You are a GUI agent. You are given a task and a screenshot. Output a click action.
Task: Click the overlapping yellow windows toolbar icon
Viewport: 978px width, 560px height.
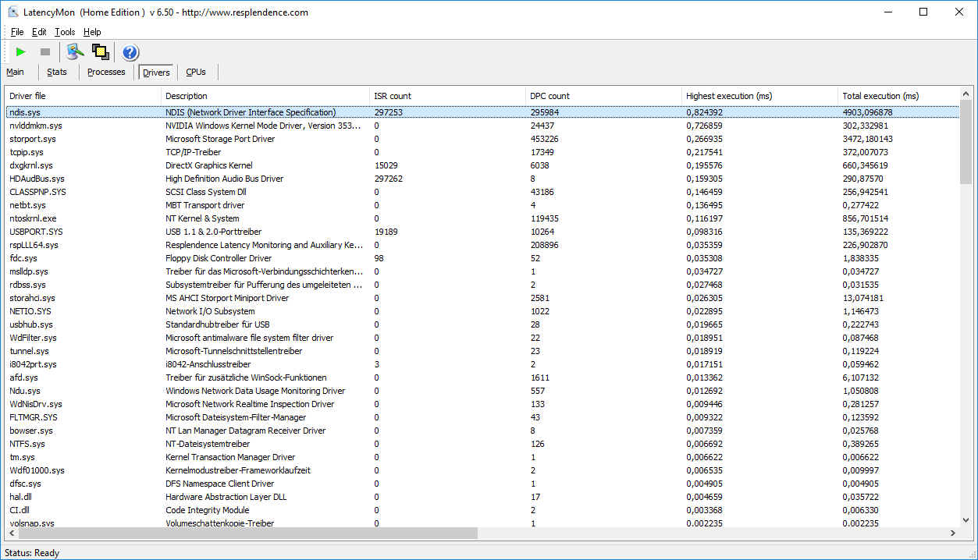(x=100, y=52)
